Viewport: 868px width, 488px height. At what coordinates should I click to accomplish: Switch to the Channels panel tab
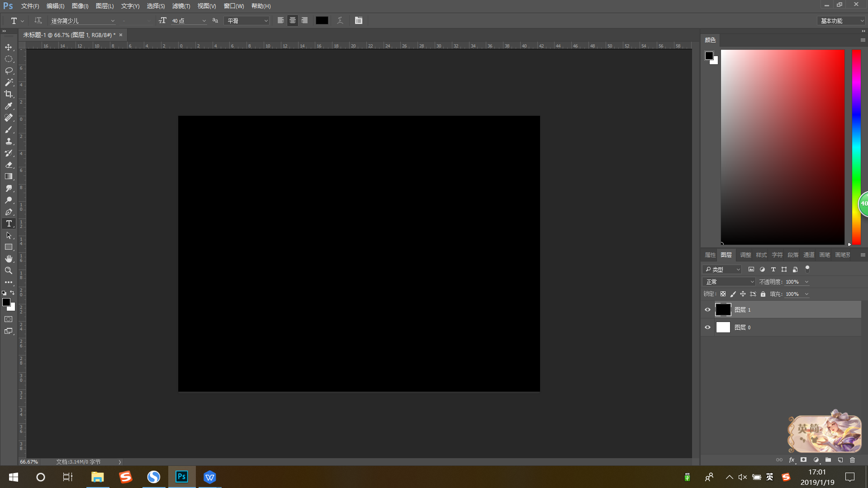809,255
